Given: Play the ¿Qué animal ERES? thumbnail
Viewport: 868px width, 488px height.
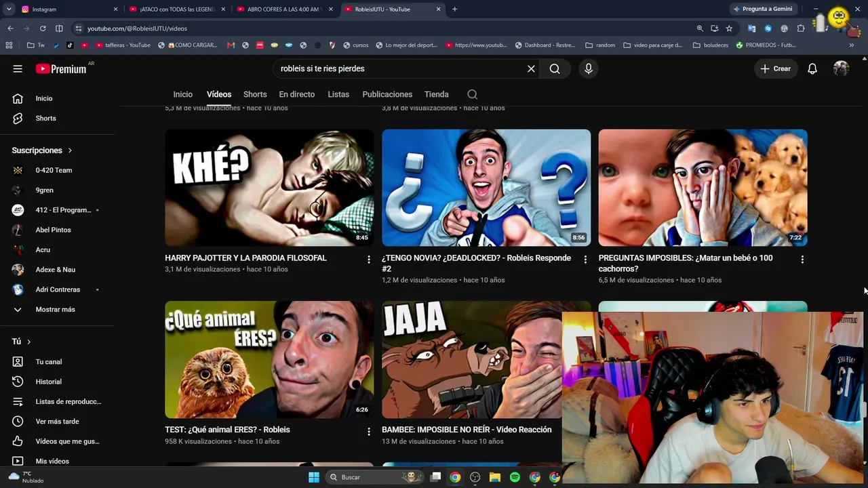Looking at the screenshot, I should click(x=269, y=360).
